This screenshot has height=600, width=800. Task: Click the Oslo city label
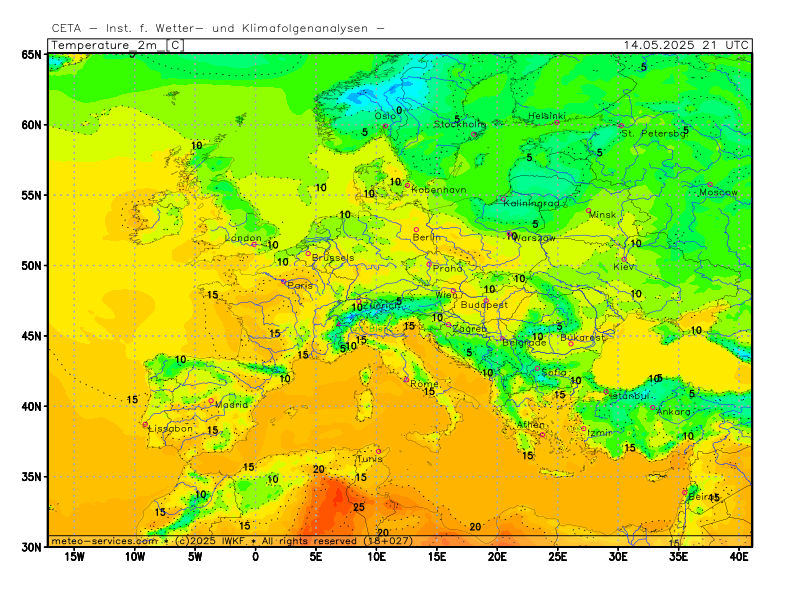(385, 116)
